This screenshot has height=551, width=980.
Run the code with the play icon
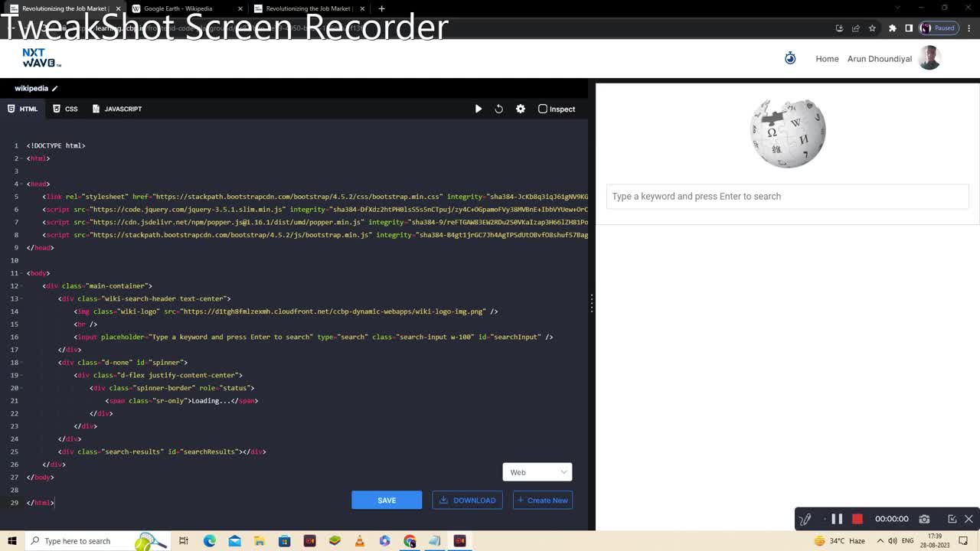click(x=479, y=109)
